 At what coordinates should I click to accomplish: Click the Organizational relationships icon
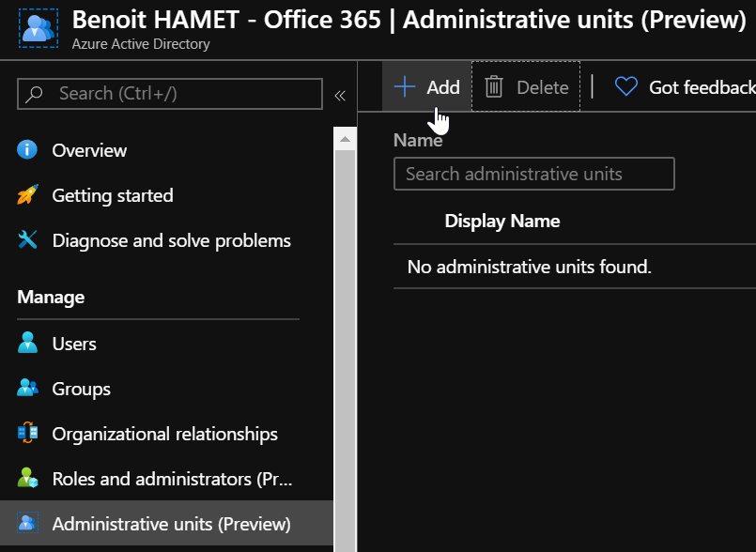click(27, 434)
